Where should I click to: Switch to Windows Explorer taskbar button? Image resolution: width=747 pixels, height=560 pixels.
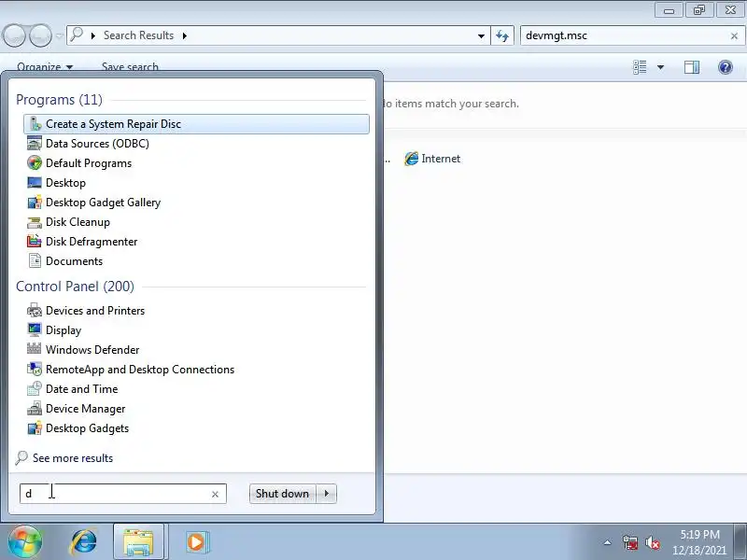click(x=138, y=542)
